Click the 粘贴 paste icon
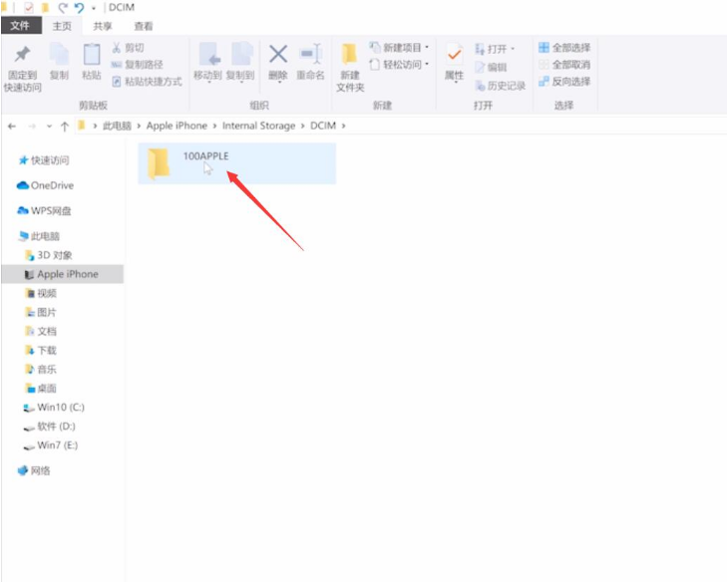 [92, 55]
